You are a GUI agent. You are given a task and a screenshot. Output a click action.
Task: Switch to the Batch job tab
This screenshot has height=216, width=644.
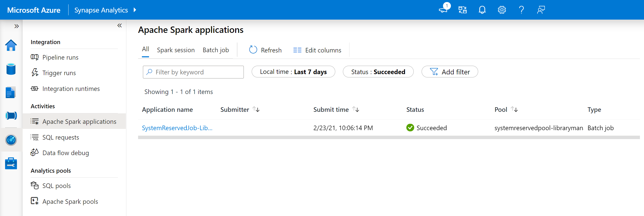click(x=216, y=50)
